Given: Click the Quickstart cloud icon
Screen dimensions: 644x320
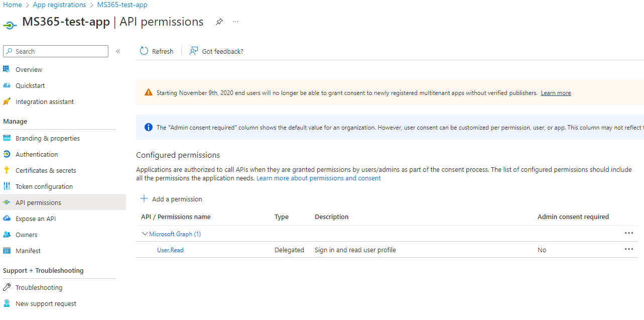Looking at the screenshot, I should (7, 85).
